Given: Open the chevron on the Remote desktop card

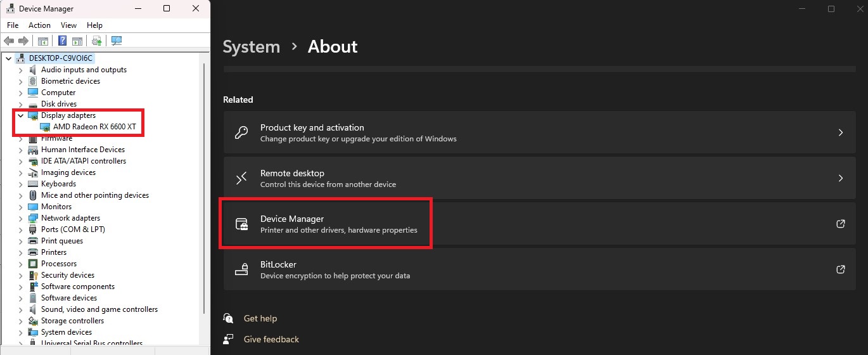Looking at the screenshot, I should [841, 178].
